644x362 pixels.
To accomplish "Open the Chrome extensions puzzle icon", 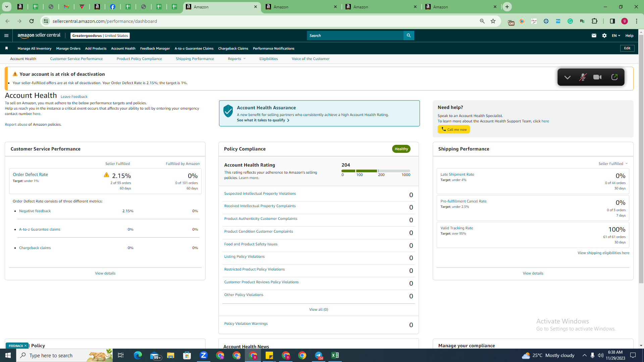I will tap(594, 21).
